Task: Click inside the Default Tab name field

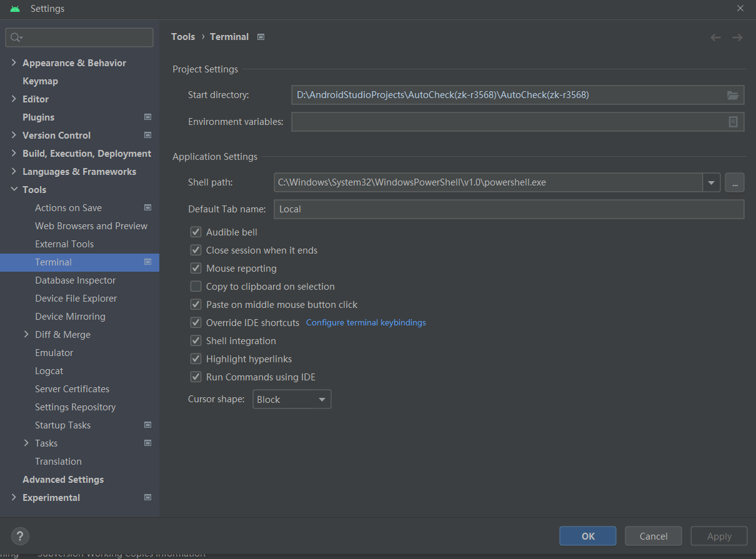Action: (x=437, y=209)
